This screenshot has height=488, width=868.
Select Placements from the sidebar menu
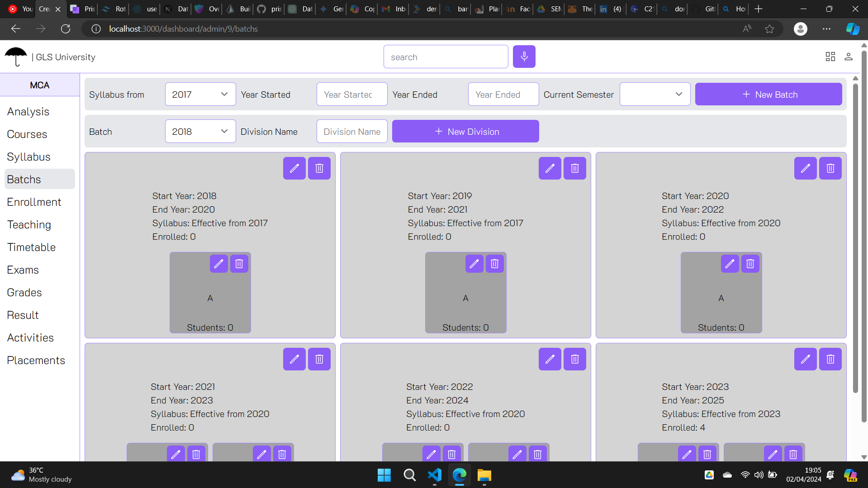(x=36, y=360)
